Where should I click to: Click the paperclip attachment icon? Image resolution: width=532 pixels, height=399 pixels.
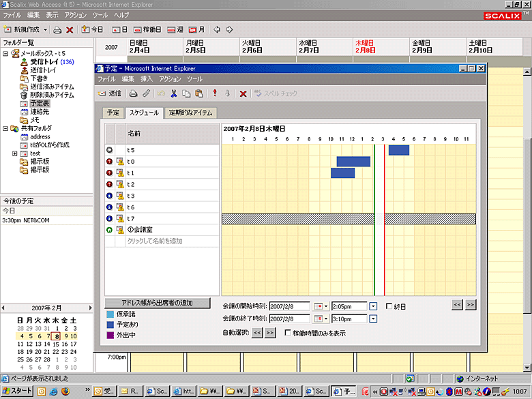[146, 93]
